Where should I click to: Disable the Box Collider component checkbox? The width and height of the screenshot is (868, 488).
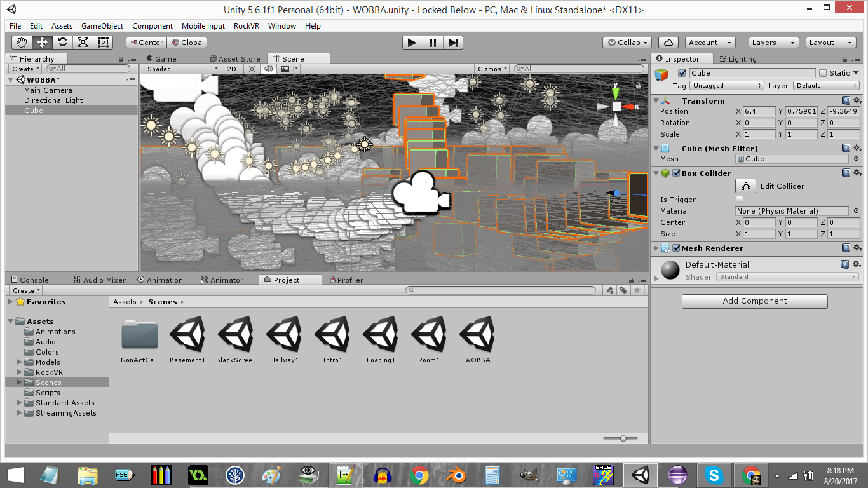pyautogui.click(x=677, y=173)
